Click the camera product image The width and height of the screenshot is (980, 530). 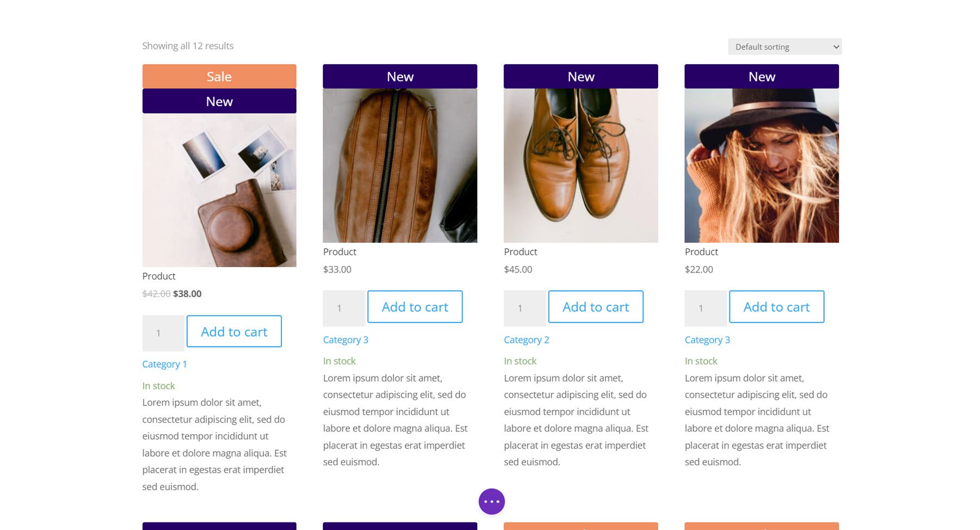tap(219, 190)
